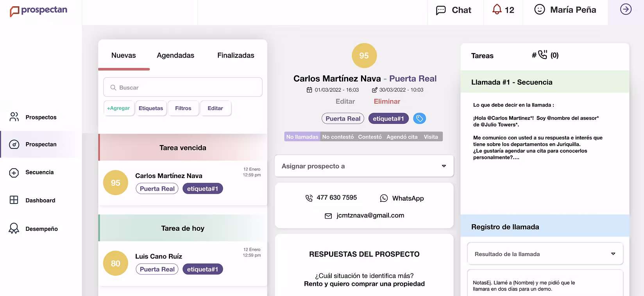The height and width of the screenshot is (296, 644).
Task: Click the call notes text area
Action: point(545,283)
